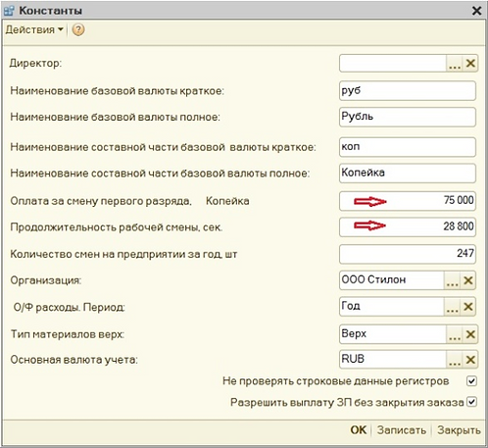Toggle Не проверять строковые данные регистров
Screen dimensions: 488x448
click(x=471, y=381)
